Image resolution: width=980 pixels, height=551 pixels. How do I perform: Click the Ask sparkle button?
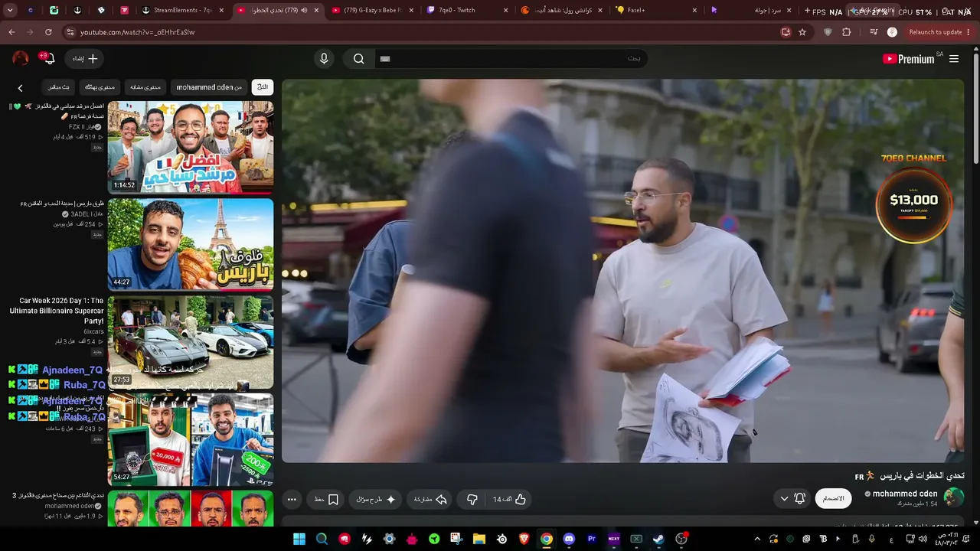point(377,500)
